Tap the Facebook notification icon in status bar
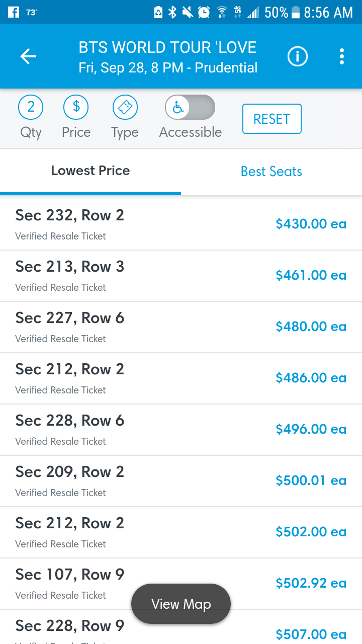Viewport: 362px width, 644px height. 14,12
